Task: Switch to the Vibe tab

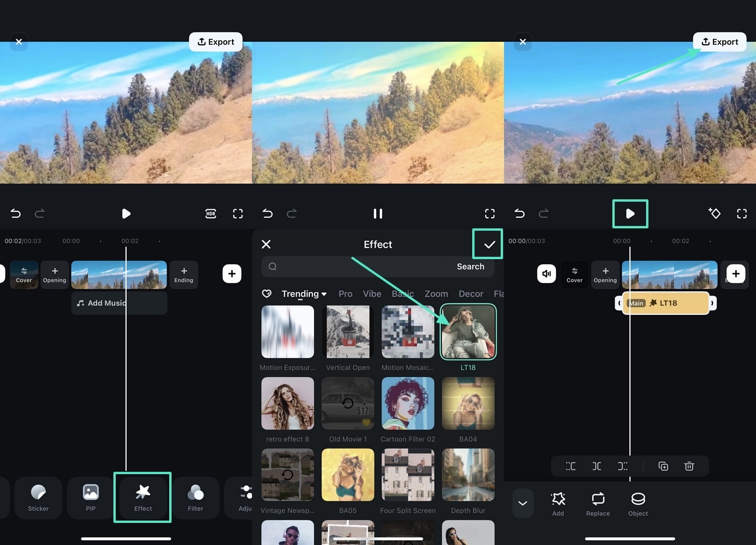Action: [372, 294]
